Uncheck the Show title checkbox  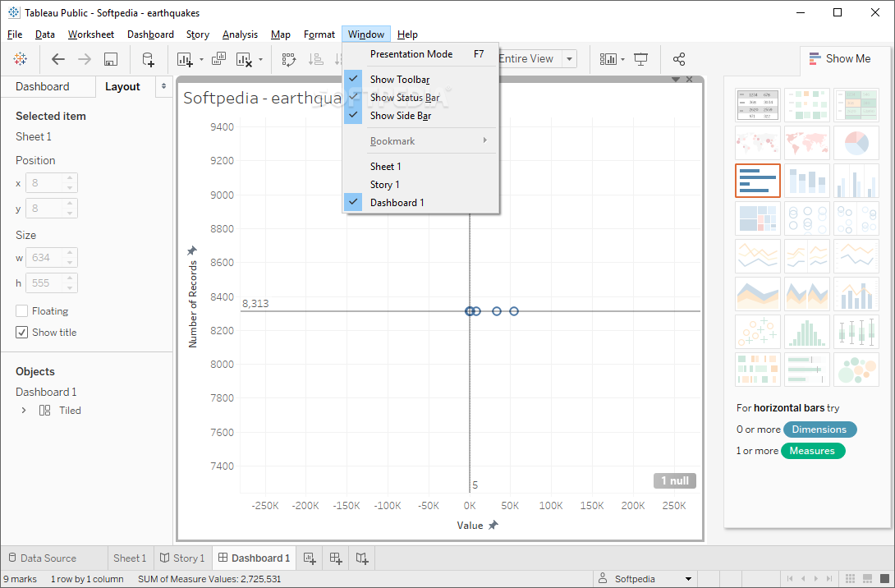coord(21,333)
